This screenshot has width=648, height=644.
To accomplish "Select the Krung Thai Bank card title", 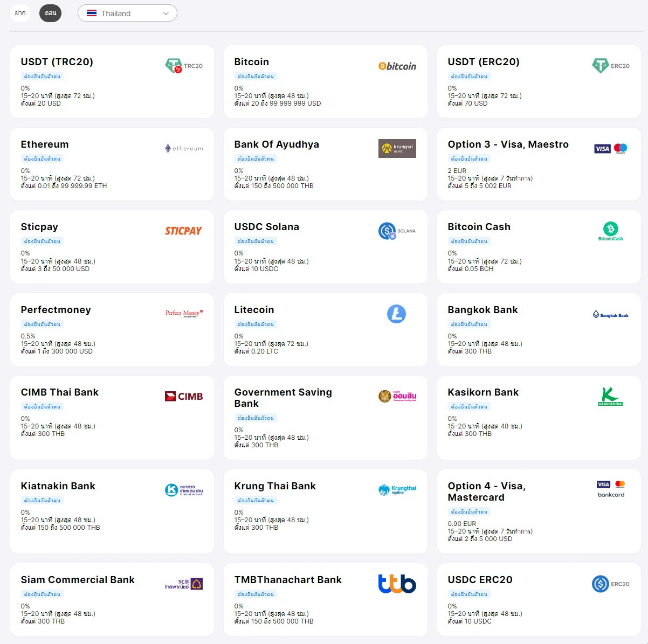I will [x=275, y=486].
